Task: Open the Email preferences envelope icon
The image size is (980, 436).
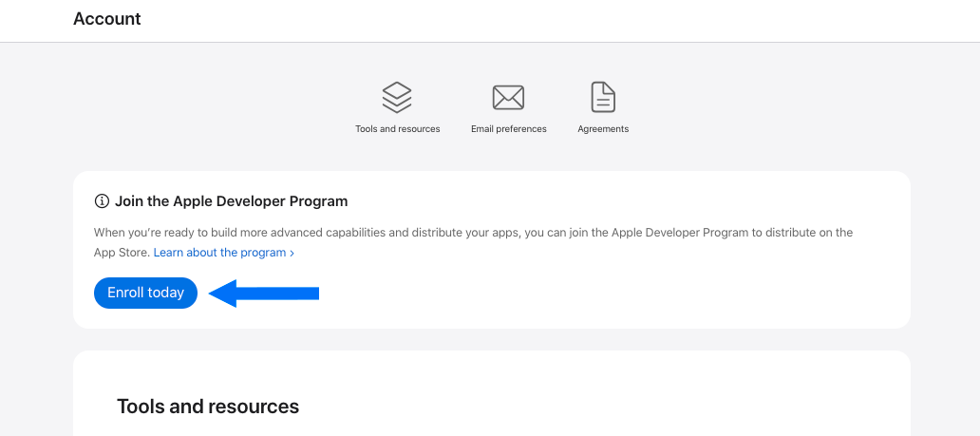Action: [508, 97]
